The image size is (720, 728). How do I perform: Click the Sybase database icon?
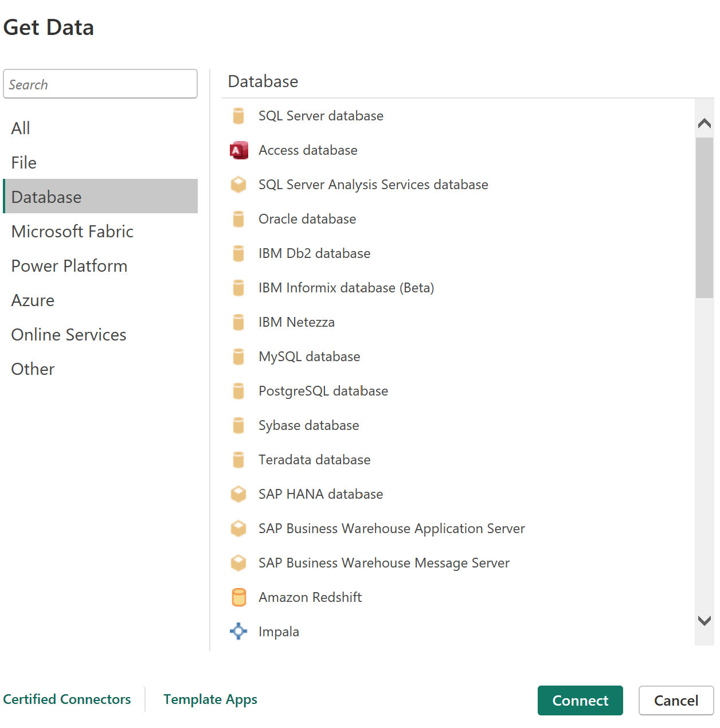pos(238,425)
